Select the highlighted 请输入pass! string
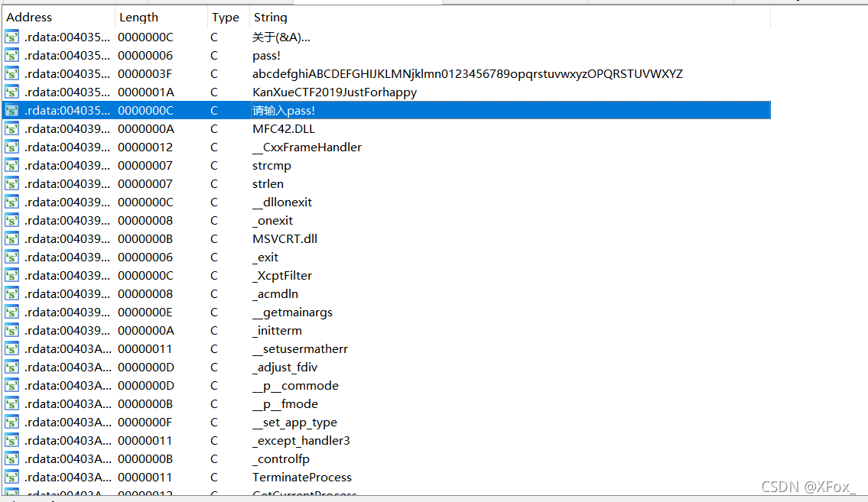This screenshot has height=502, width=868. [x=284, y=110]
